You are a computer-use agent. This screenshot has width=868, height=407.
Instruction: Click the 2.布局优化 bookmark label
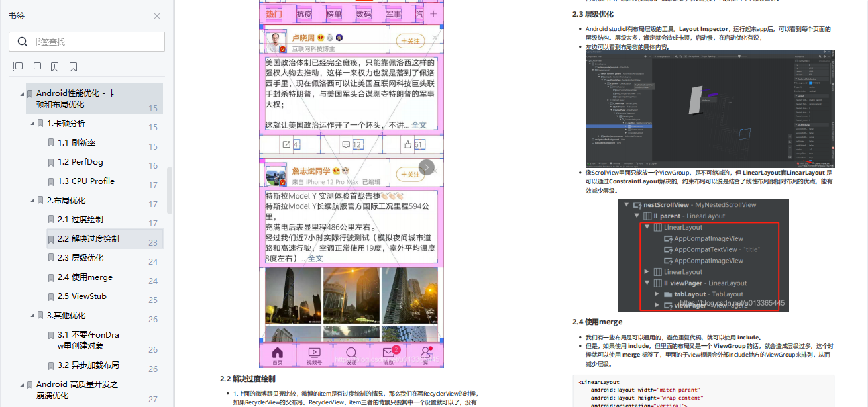click(66, 201)
